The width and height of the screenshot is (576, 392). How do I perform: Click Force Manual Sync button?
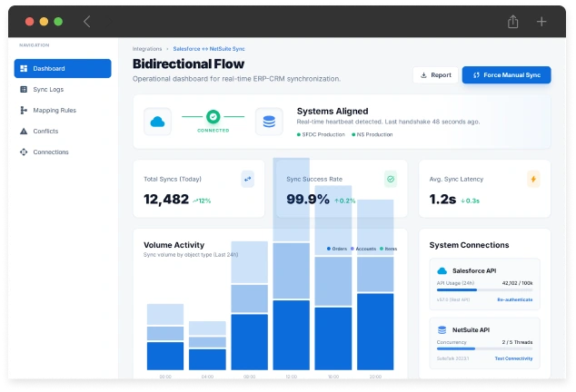coord(507,75)
